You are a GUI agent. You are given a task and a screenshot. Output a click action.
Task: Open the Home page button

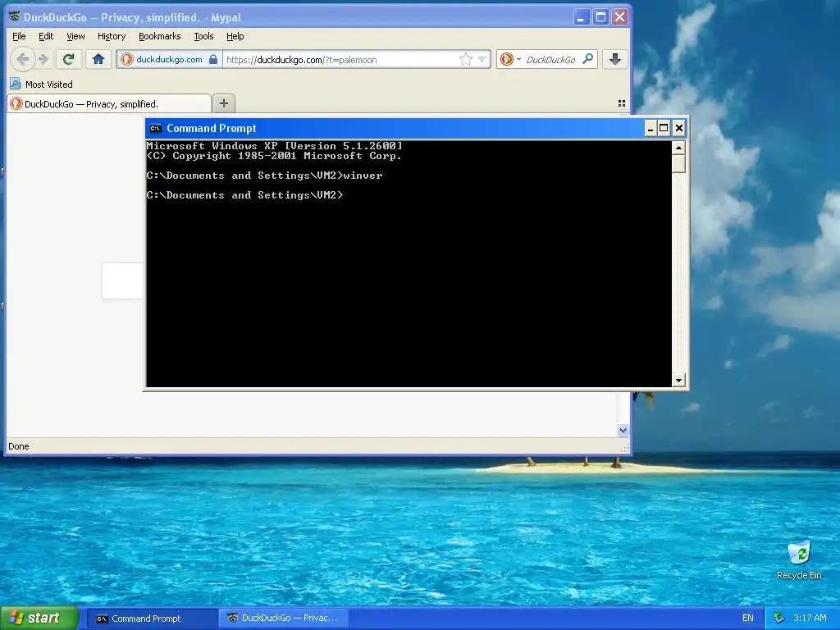[98, 59]
